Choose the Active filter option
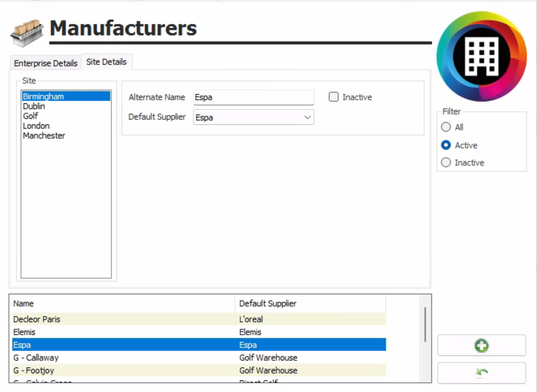Viewport: 537px width, 392px height. coord(446,145)
